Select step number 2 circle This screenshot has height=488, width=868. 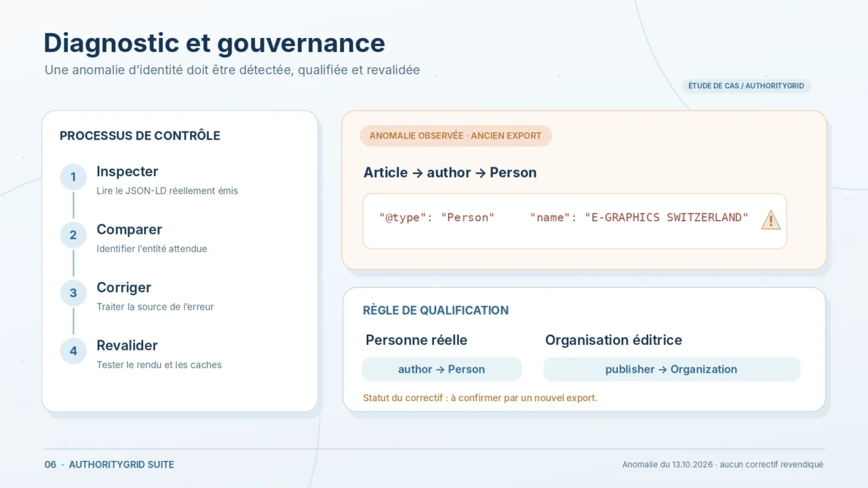(73, 235)
